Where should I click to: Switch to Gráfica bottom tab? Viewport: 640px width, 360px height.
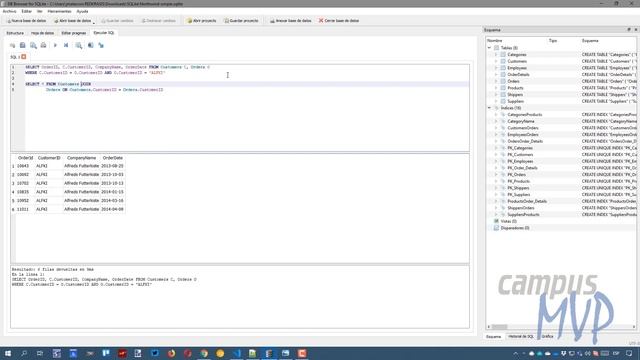[x=547, y=336]
